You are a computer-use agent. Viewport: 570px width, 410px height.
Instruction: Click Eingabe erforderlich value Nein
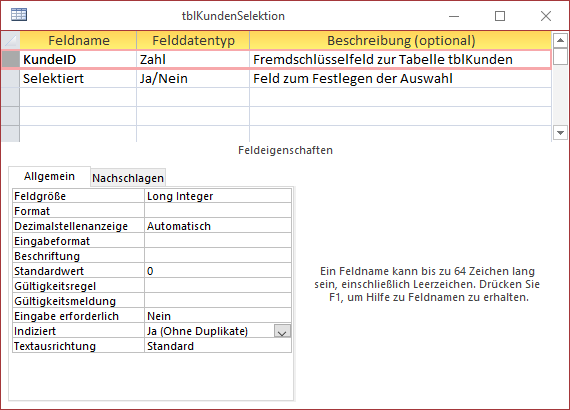(218, 316)
